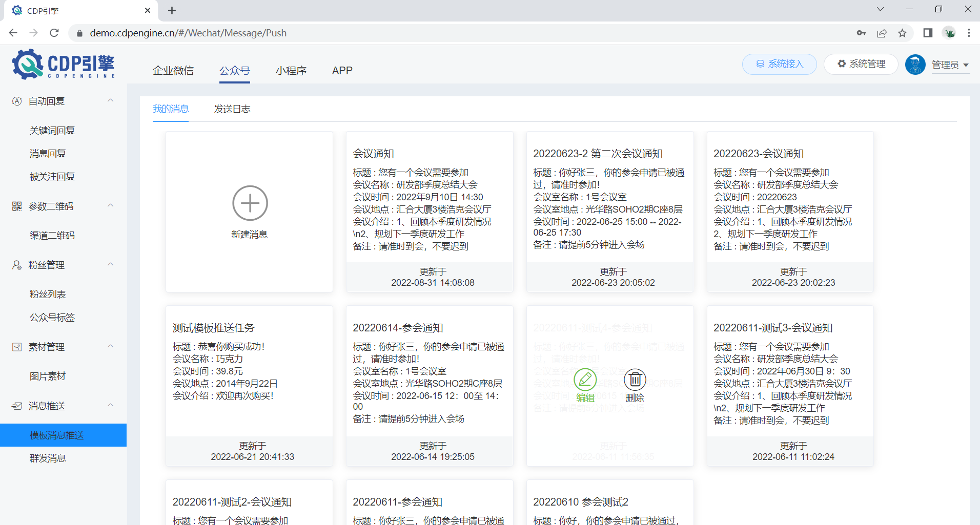Select the 我的消息 tab
The width and height of the screenshot is (980, 525).
171,109
